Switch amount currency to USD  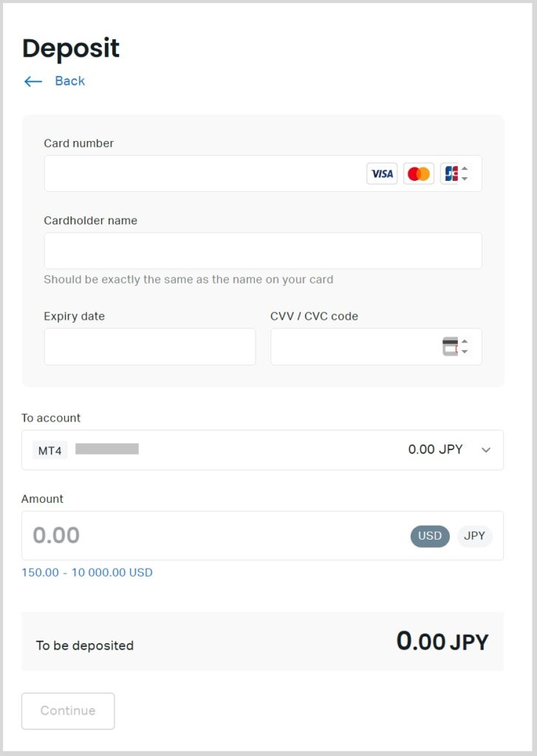[x=430, y=536]
